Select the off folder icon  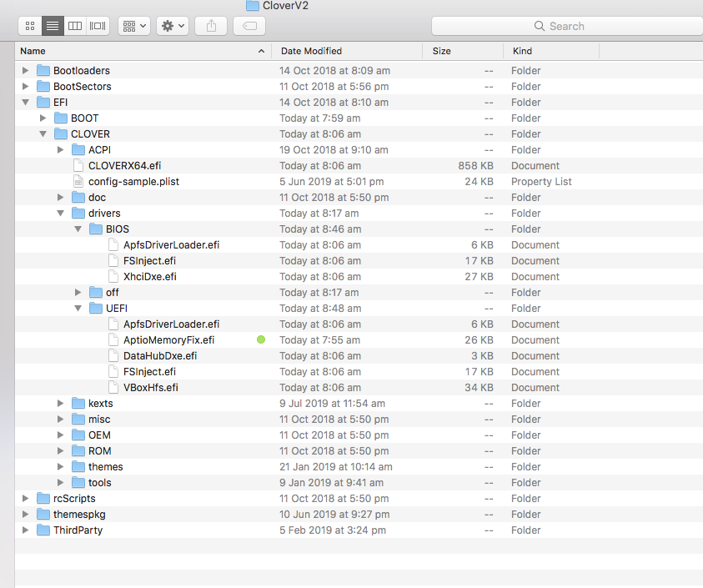click(96, 293)
